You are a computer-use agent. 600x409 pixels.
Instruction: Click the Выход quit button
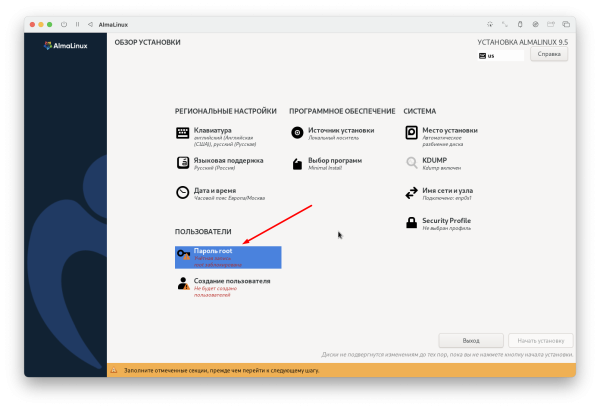point(471,341)
